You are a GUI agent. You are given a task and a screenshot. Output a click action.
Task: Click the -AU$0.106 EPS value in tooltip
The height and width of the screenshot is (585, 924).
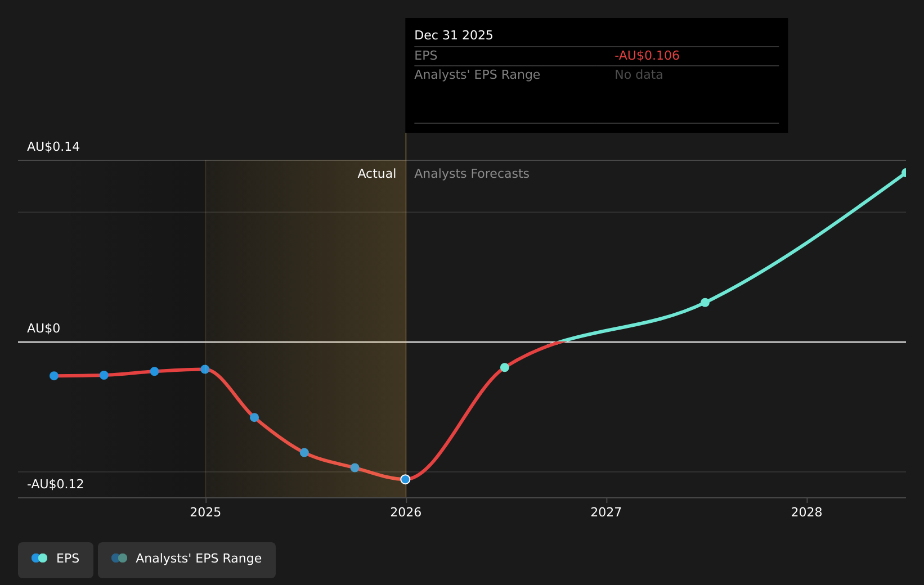pyautogui.click(x=647, y=56)
